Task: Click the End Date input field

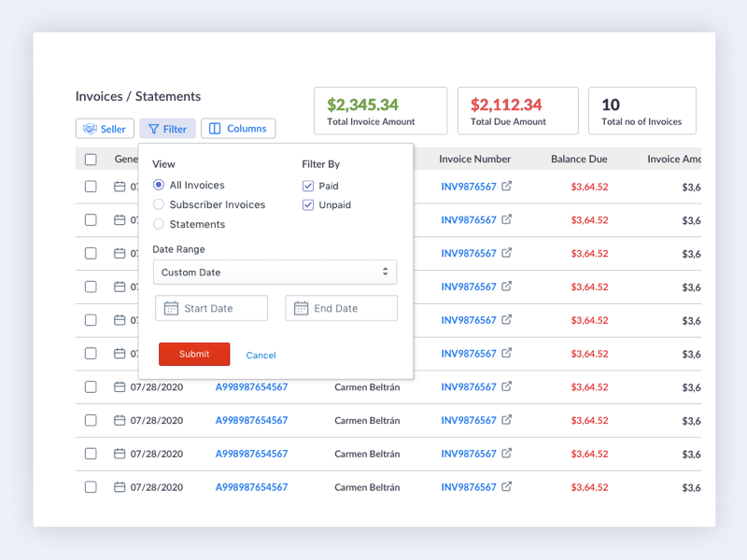Action: coord(341,308)
